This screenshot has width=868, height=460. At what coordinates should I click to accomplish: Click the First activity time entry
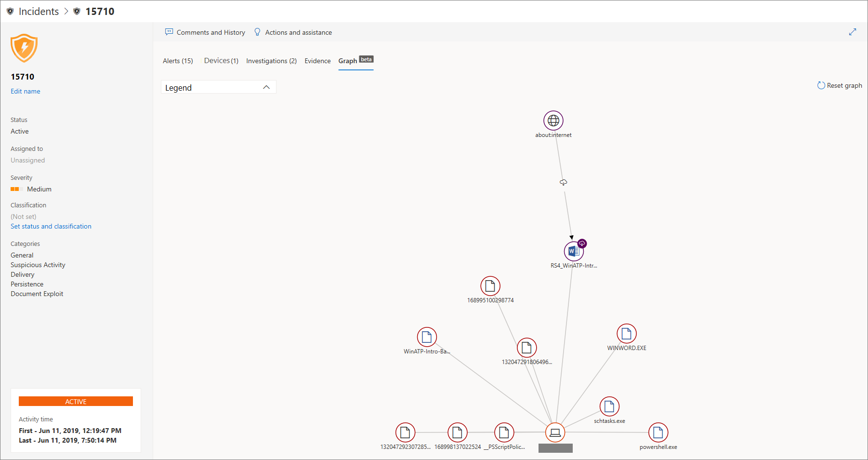click(x=70, y=431)
